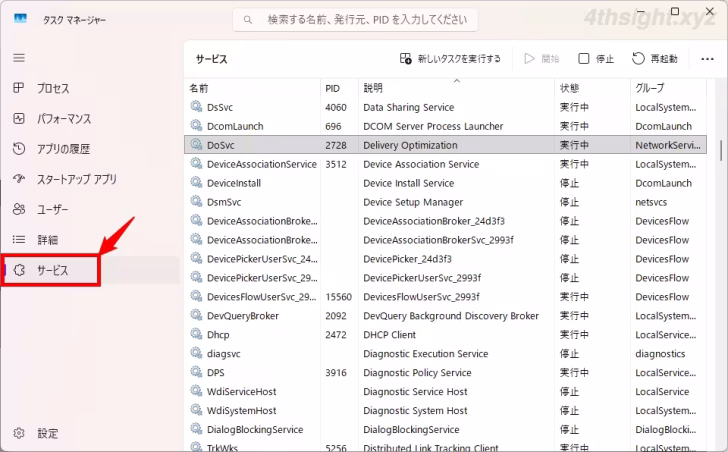Open the hamburger navigation menu
Viewport: 728px width, 452px height.
pyautogui.click(x=19, y=58)
